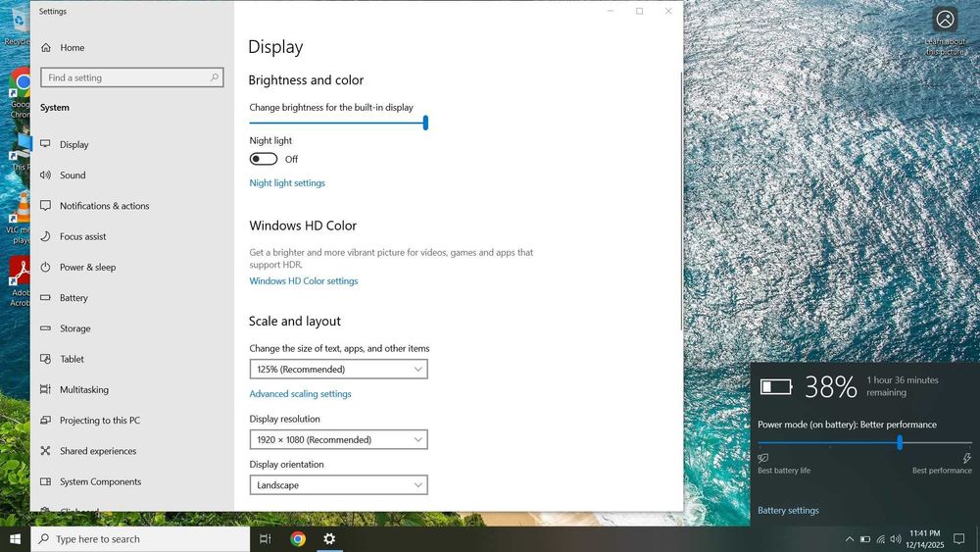
Task: Click the VLC media player desktop icon
Action: (19, 219)
